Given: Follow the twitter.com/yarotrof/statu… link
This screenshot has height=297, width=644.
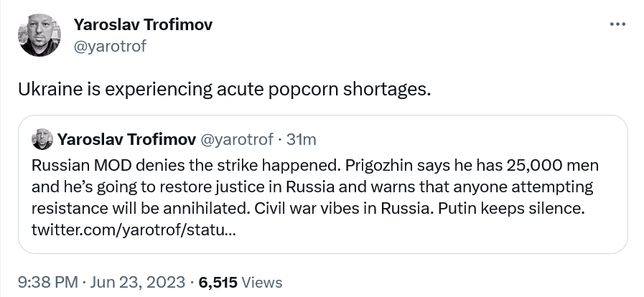Looking at the screenshot, I should tap(133, 231).
